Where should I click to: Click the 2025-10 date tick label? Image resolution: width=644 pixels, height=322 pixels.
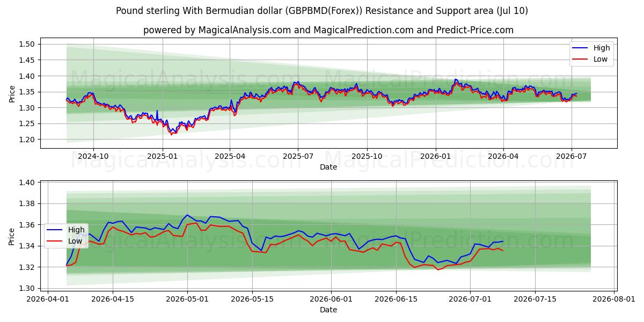click(x=367, y=156)
